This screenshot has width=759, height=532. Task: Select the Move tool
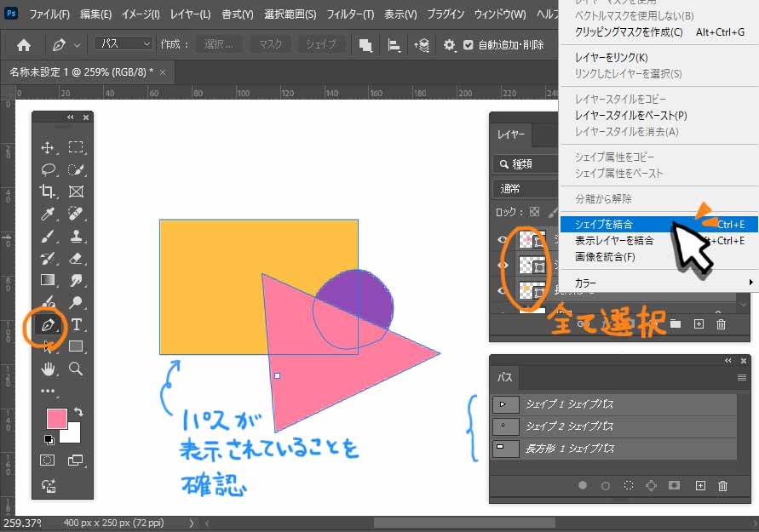[x=48, y=147]
